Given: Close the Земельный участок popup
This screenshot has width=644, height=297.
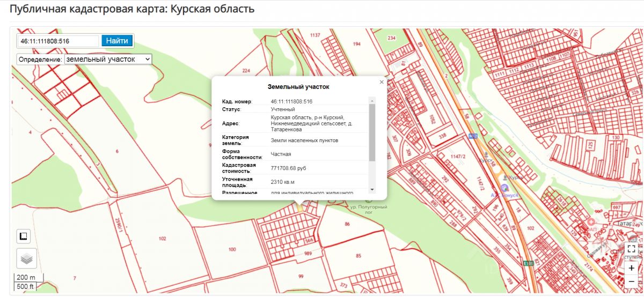Looking at the screenshot, I should 382,82.
